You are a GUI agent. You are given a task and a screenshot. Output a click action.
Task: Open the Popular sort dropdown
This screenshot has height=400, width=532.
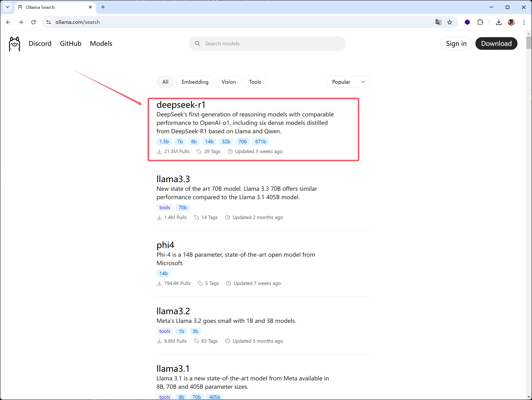click(x=349, y=82)
